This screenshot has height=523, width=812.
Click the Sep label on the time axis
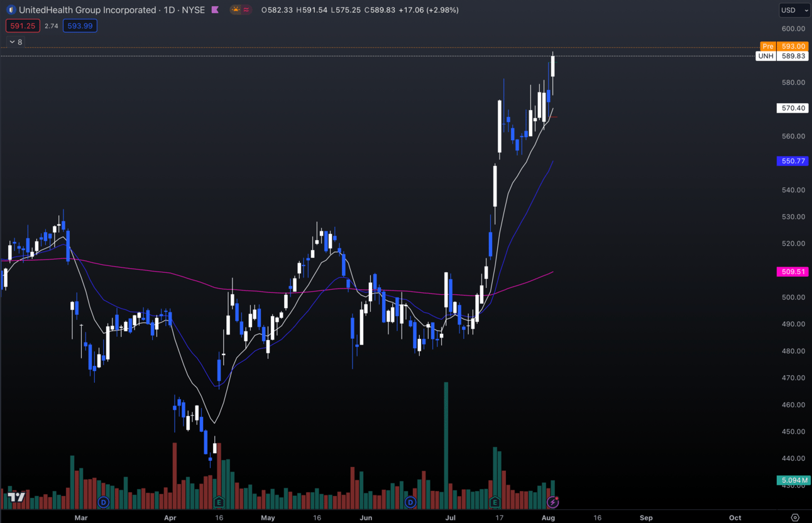tap(646, 518)
